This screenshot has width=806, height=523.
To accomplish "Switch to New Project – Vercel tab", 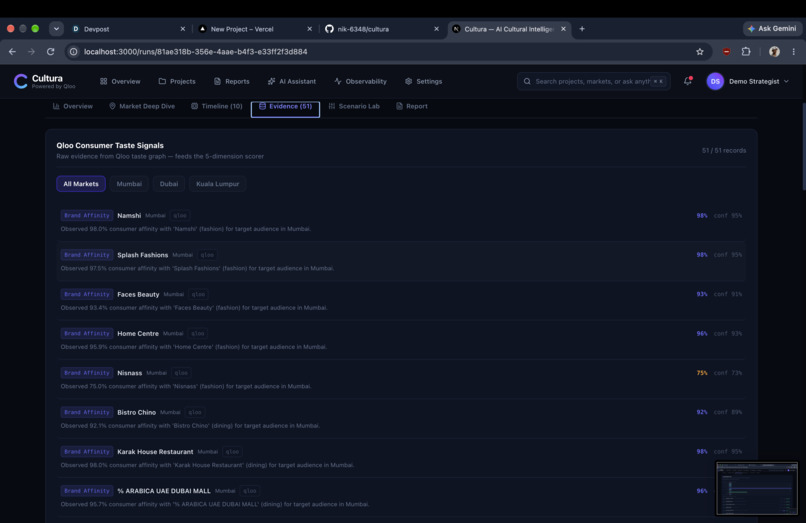I will (255, 29).
